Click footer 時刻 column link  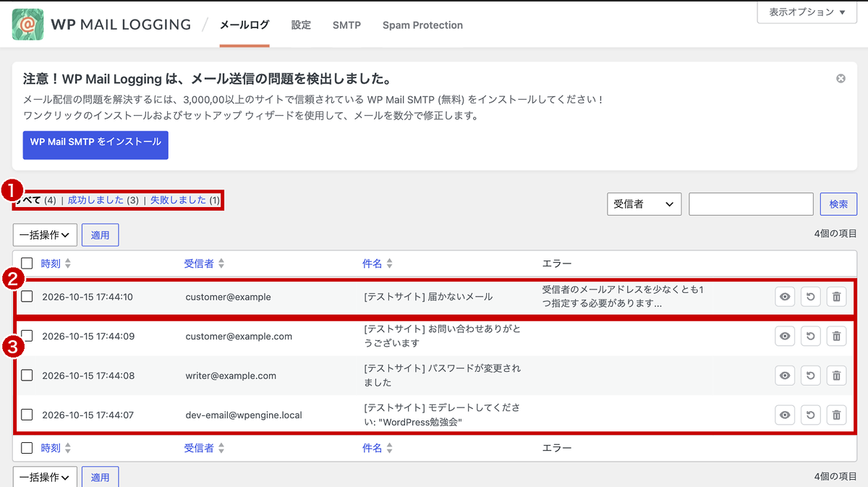click(x=51, y=449)
